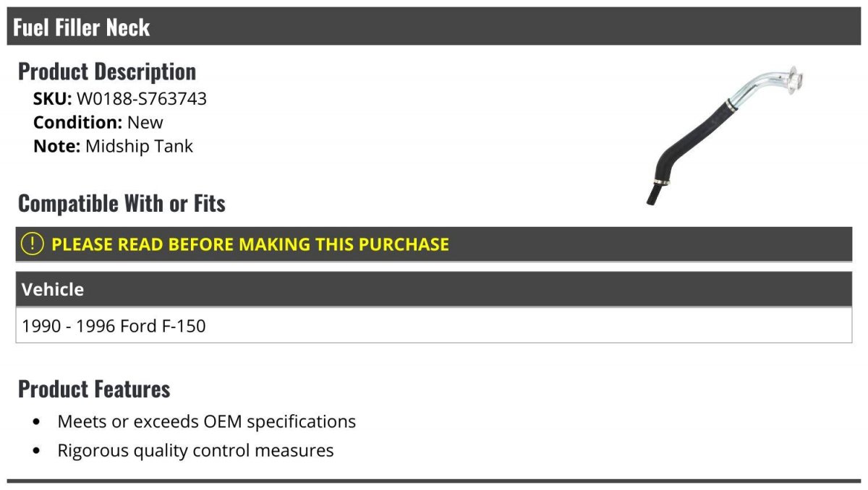
Task: Select the Condition: New line
Action: coord(98,122)
